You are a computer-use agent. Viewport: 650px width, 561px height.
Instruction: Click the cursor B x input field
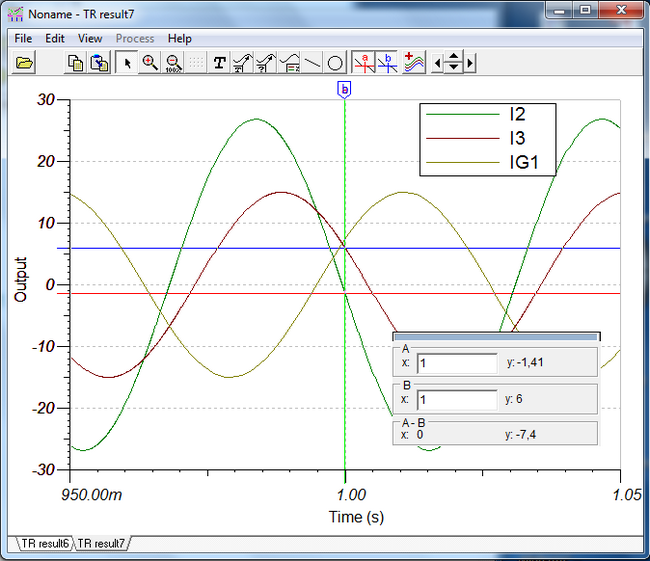(456, 399)
